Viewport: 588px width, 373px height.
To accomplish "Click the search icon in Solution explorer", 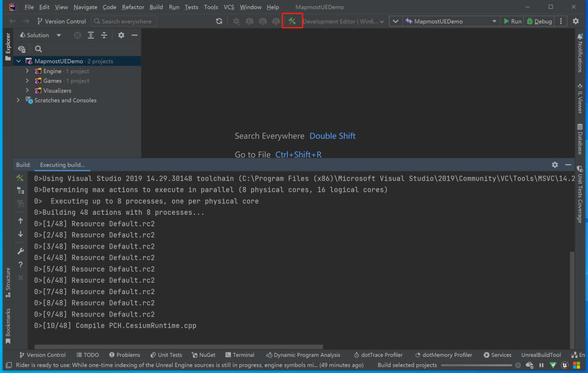I will [38, 49].
